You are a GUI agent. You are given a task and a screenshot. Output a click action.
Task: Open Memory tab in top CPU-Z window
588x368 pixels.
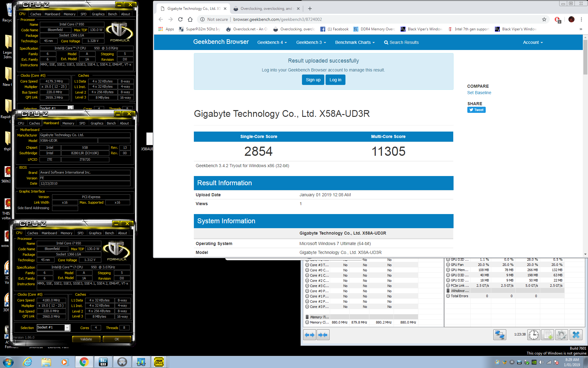pyautogui.click(x=70, y=14)
